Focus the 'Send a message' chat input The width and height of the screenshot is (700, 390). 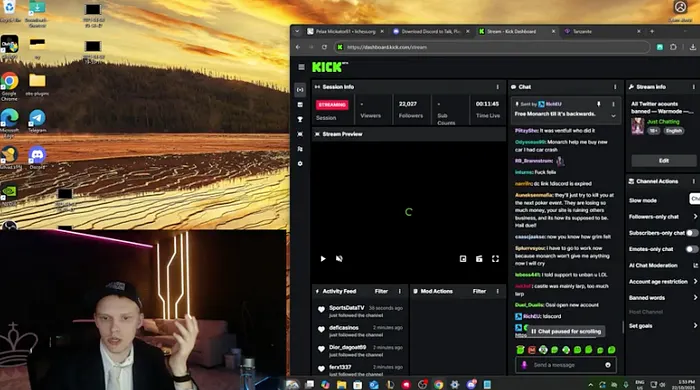pyautogui.click(x=565, y=365)
